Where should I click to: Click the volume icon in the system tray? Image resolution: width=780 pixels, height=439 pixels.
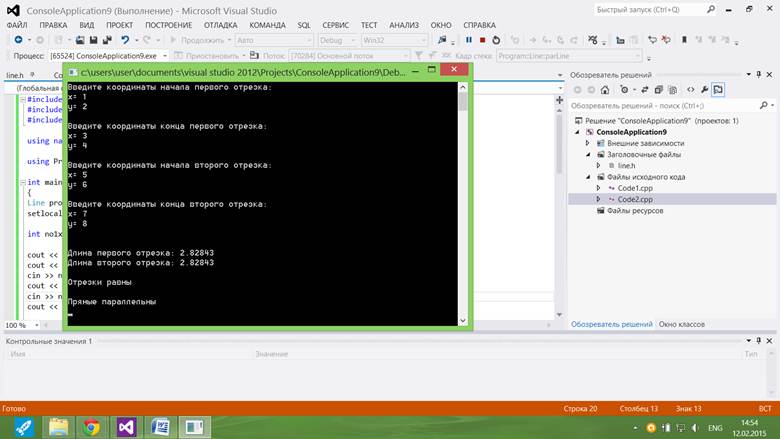(x=695, y=428)
